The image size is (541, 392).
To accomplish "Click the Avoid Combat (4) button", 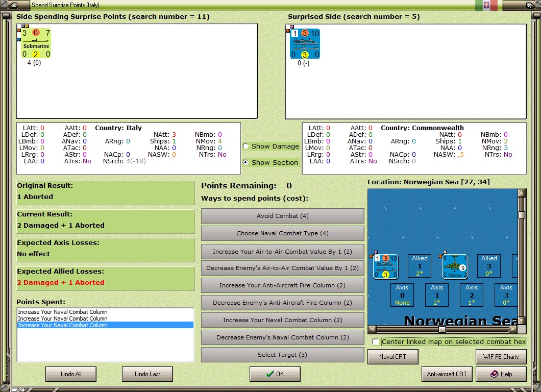I will (283, 216).
